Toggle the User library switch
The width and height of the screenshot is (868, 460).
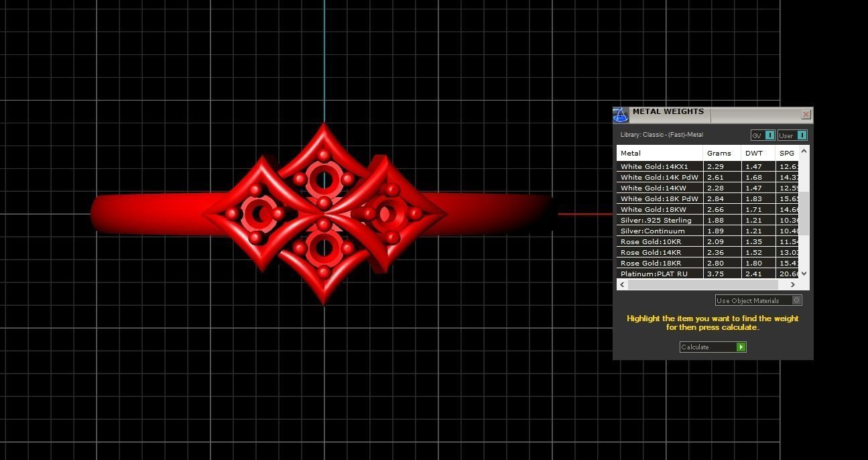tap(792, 135)
